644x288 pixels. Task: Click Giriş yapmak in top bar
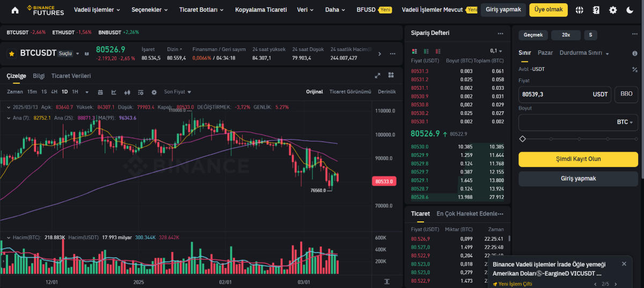(503, 10)
